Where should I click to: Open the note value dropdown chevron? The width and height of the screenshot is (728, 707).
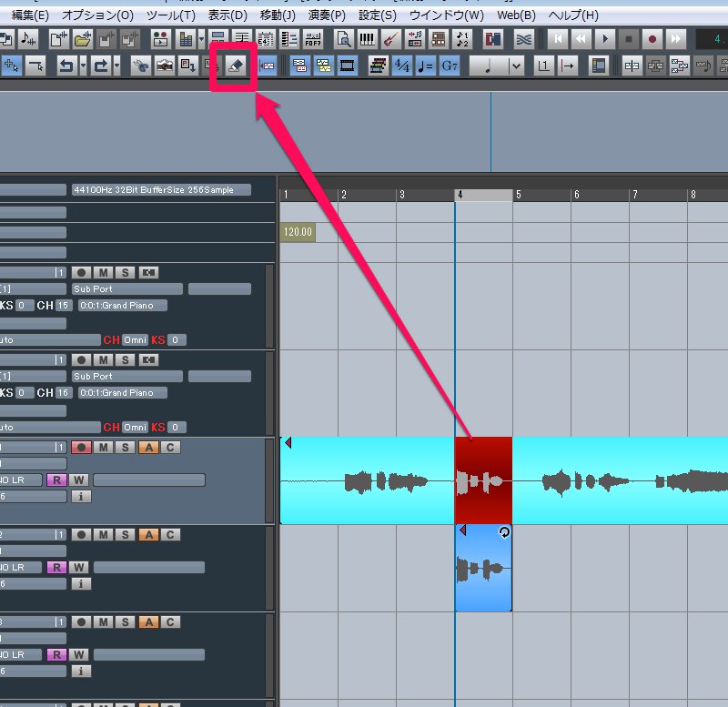(516, 66)
